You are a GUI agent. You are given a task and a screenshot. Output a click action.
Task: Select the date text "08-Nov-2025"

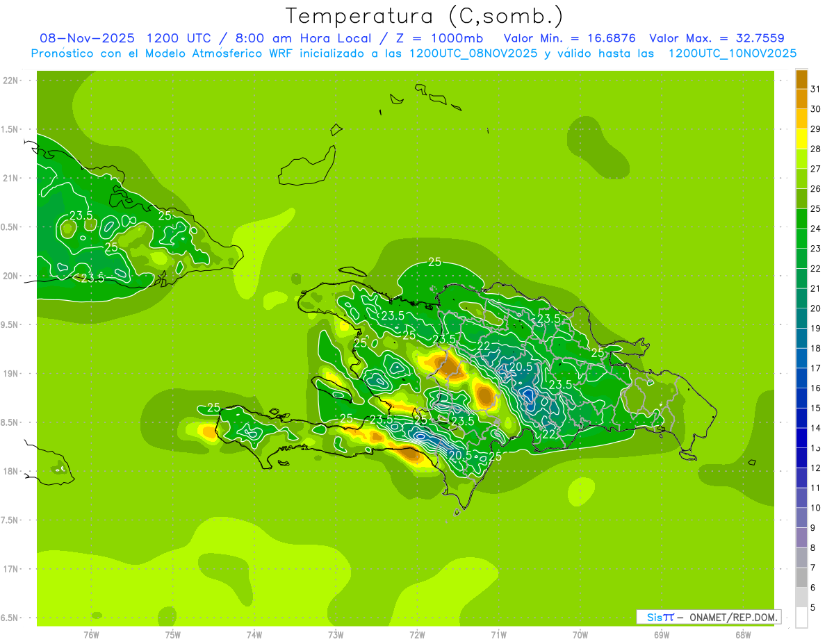click(x=87, y=38)
